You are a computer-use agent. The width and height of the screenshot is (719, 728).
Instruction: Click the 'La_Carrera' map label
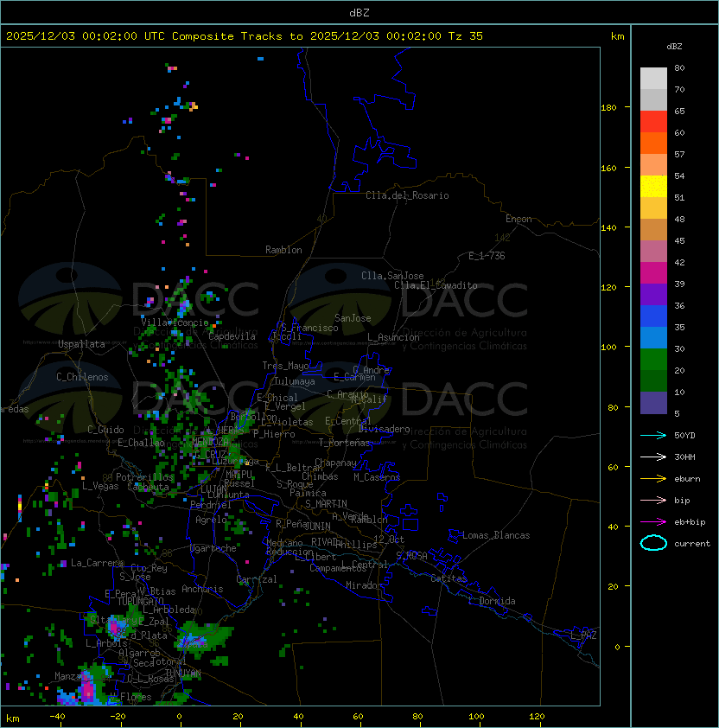tap(98, 563)
